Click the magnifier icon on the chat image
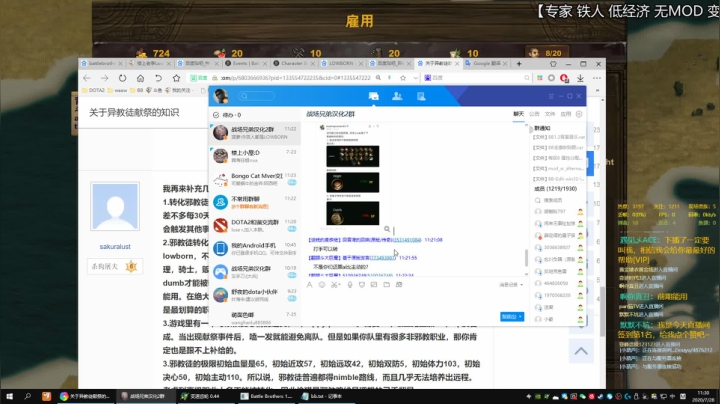 [x=387, y=229]
